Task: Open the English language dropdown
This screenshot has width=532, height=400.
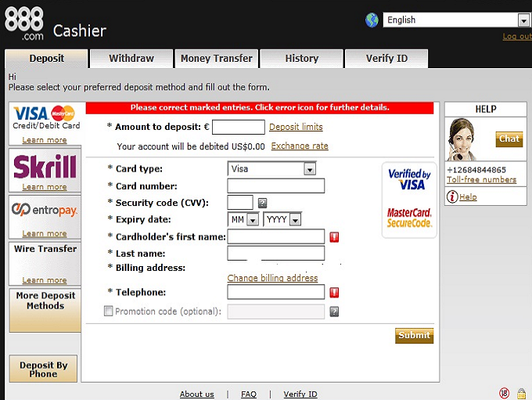Action: pos(455,20)
